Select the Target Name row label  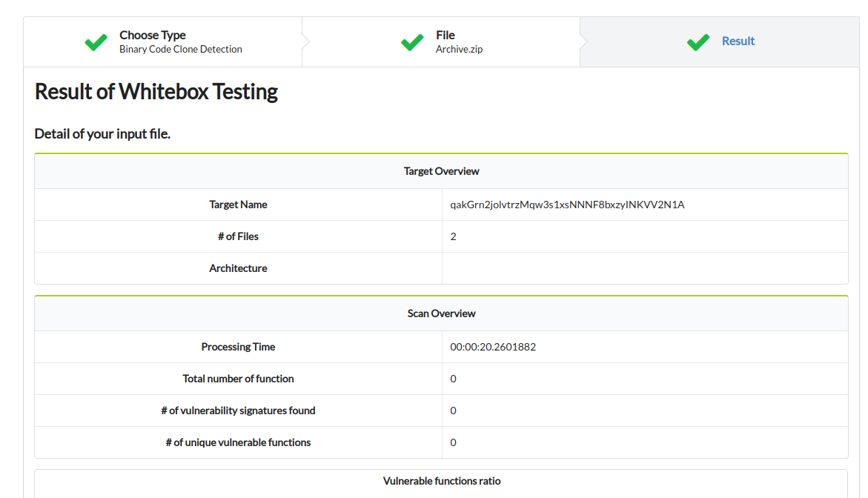coord(238,205)
